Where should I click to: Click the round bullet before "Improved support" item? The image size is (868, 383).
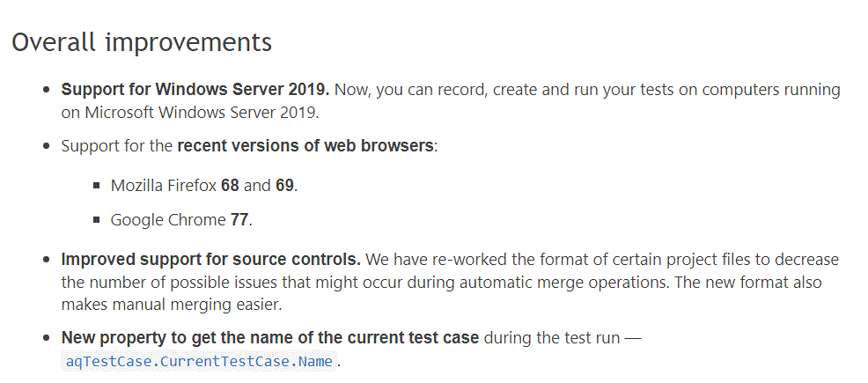(x=47, y=261)
